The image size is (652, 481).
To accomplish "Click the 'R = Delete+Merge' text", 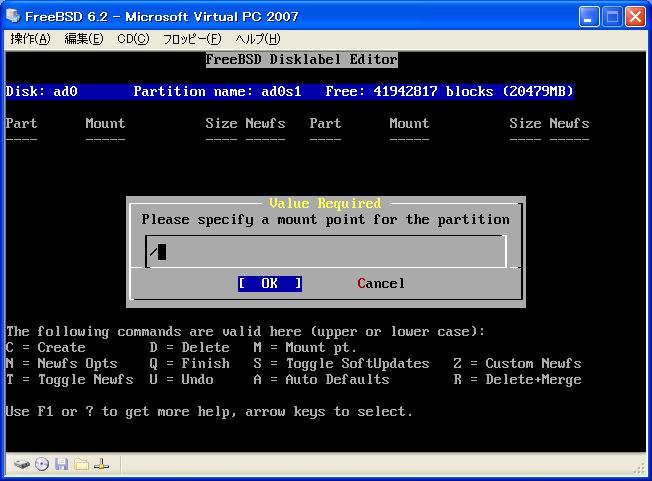I will coord(517,380).
